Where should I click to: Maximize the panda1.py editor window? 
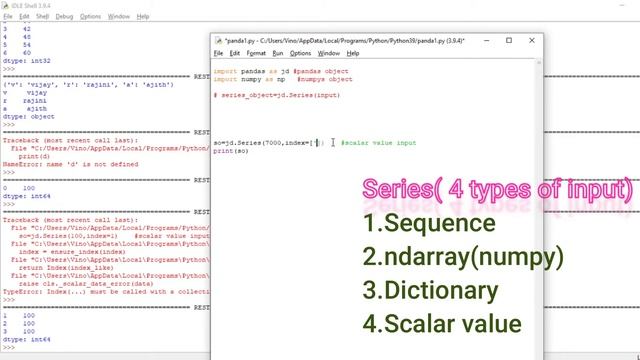tap(509, 40)
